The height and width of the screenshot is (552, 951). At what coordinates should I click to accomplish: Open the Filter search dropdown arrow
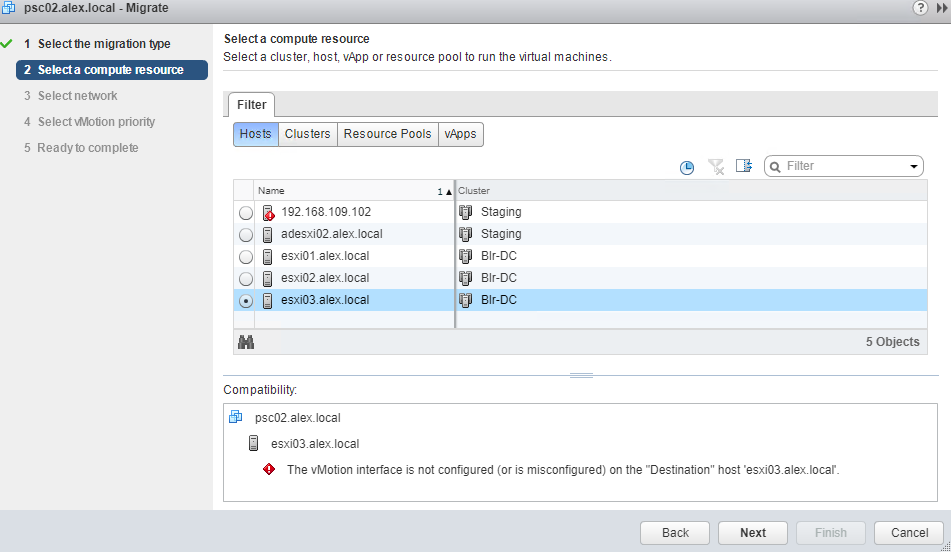(x=914, y=167)
